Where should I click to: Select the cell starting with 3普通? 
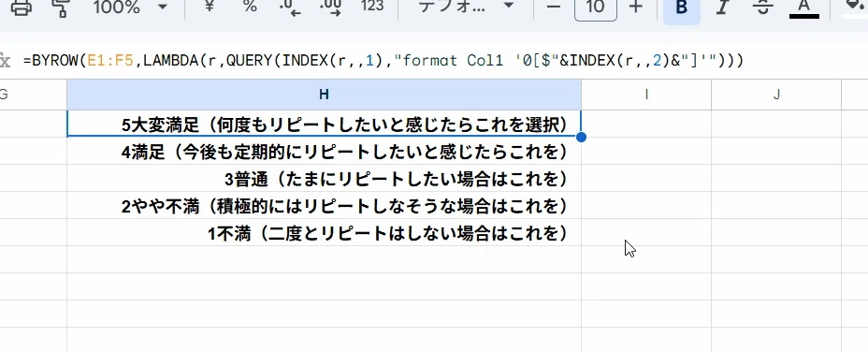click(324, 179)
